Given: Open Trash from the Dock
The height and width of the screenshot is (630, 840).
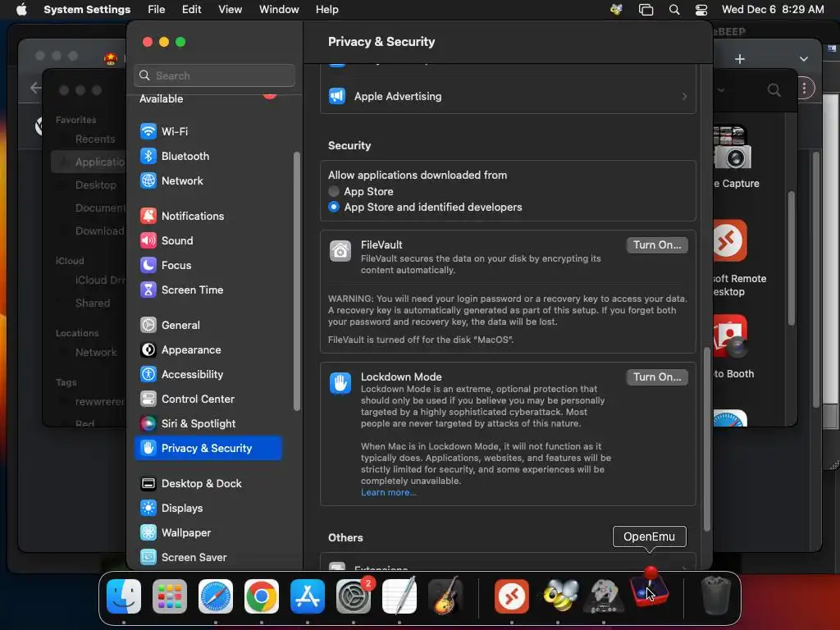Looking at the screenshot, I should pos(715,596).
